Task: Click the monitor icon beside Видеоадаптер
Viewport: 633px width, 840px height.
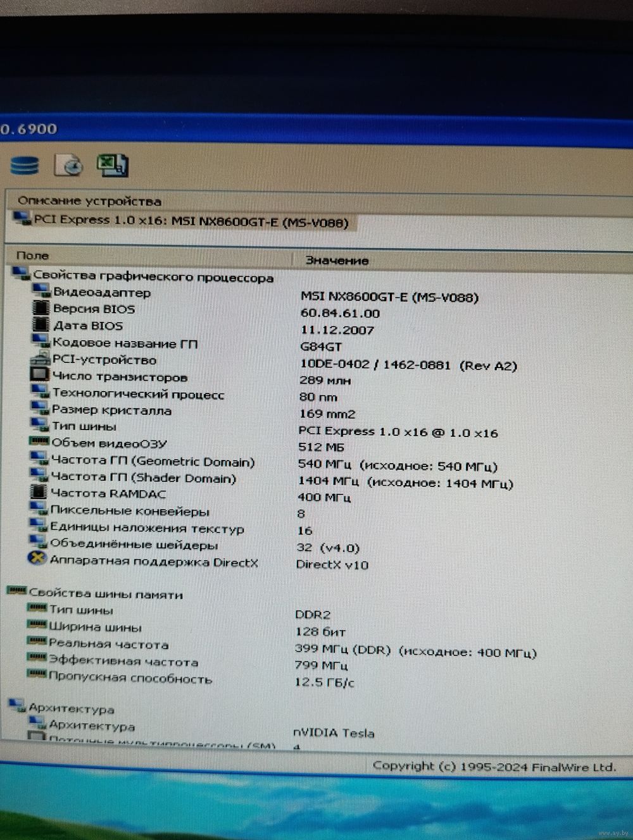Action: pyautogui.click(x=42, y=292)
